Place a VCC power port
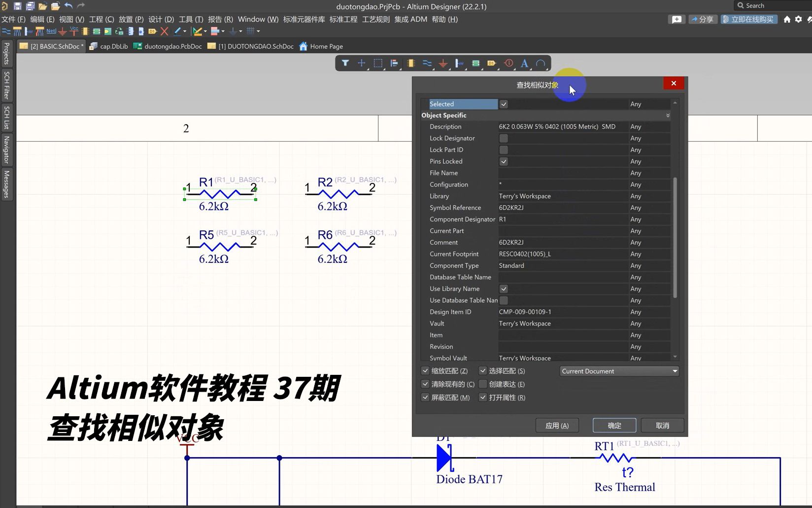The image size is (812, 508). tap(74, 31)
